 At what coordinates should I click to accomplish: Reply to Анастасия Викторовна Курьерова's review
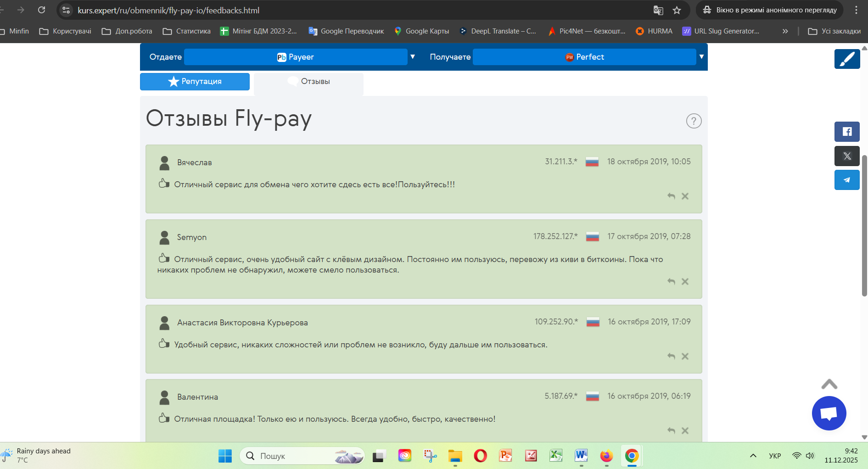click(671, 356)
